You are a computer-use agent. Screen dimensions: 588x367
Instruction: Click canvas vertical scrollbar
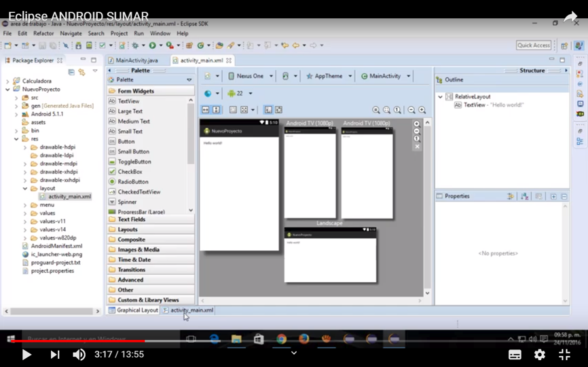(427, 208)
